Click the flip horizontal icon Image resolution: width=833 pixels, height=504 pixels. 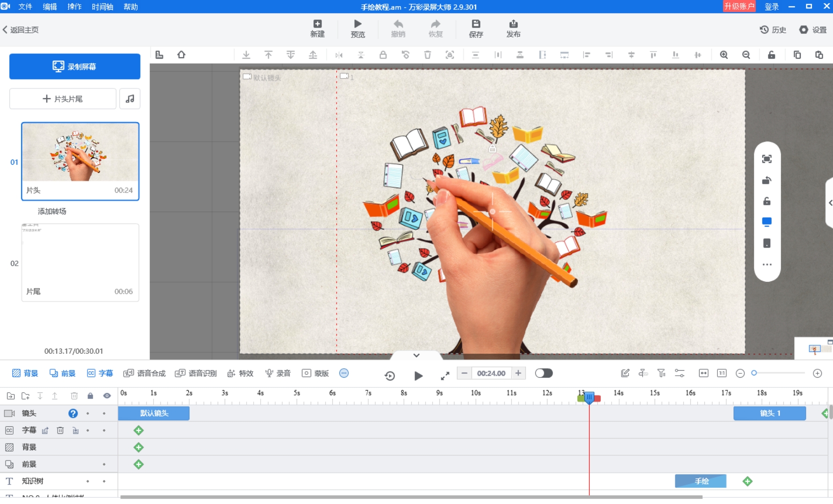[339, 55]
